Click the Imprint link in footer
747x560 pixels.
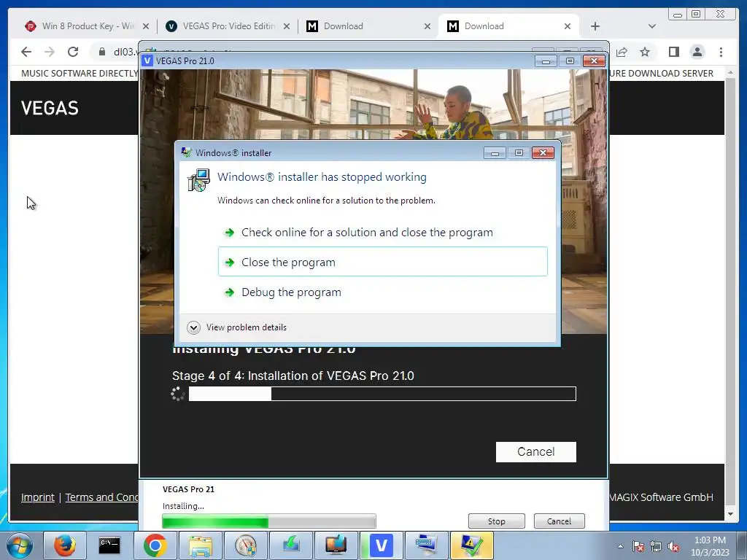click(38, 497)
